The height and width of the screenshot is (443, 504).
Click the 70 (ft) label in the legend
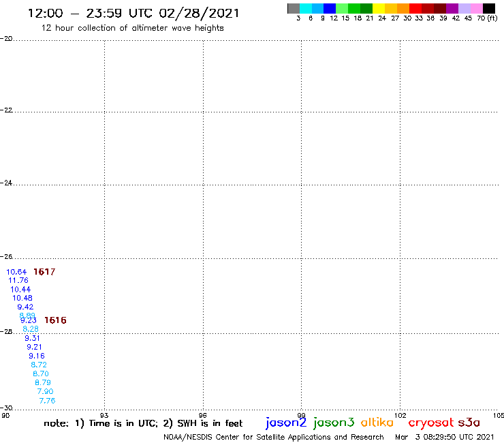point(487,18)
